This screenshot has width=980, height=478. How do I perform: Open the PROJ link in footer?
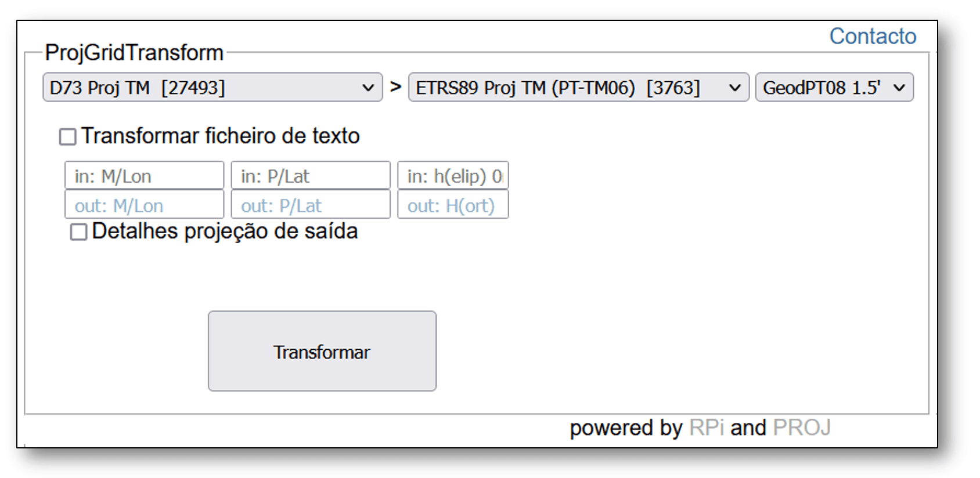801,428
